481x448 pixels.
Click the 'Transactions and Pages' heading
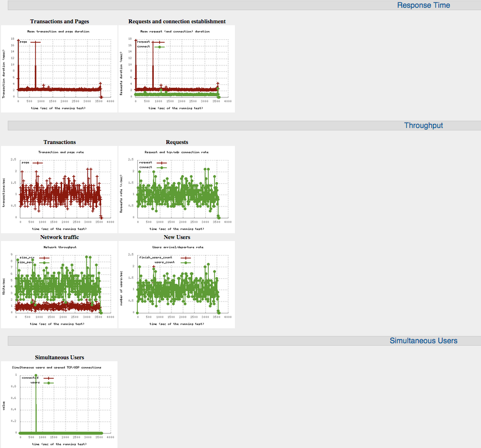pos(60,21)
